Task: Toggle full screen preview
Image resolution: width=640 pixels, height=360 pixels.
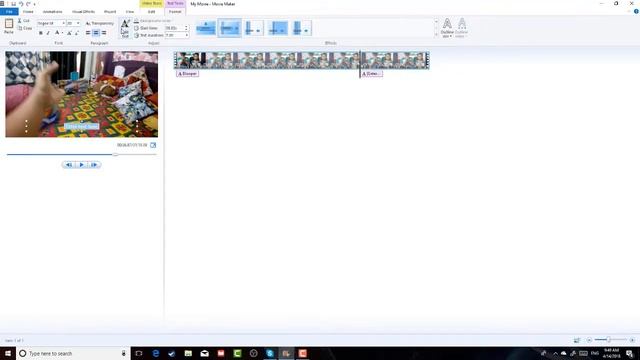Action: pos(153,145)
